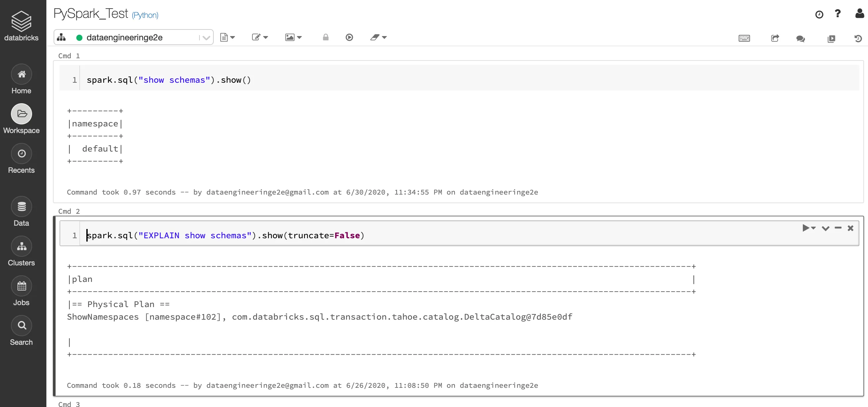The height and width of the screenshot is (407, 868).
Task: Open the Workspace folder icon
Action: [22, 114]
